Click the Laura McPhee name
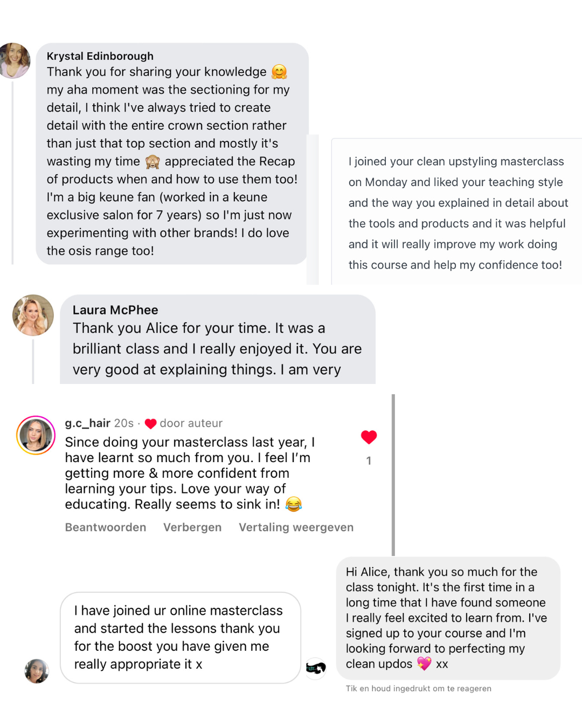The image size is (582, 728). pyautogui.click(x=115, y=310)
